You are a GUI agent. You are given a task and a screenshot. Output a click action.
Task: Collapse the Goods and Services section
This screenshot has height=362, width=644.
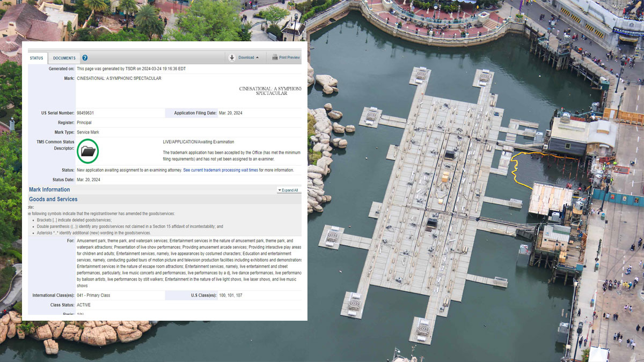[53, 200]
